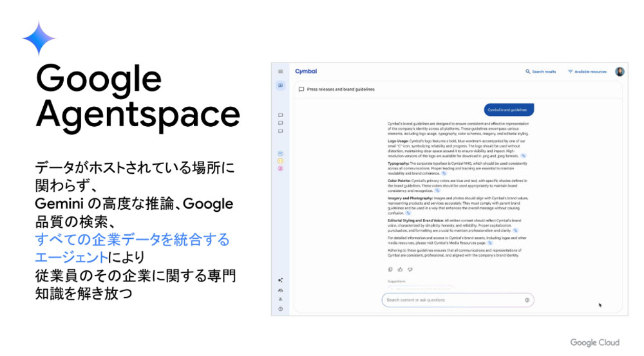Open the citation link after Media Resources page sentence
This screenshot has height=356, width=644.
tap(490, 243)
